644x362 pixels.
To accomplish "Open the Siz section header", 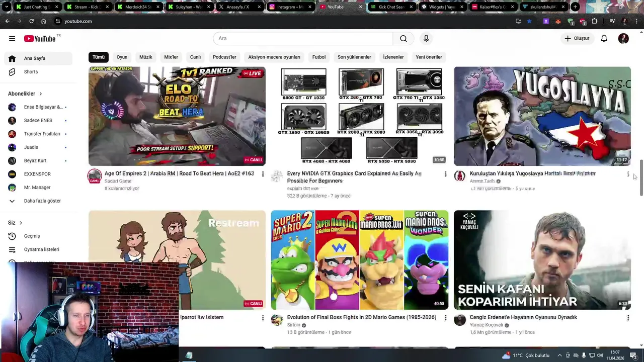I will 15,223.
